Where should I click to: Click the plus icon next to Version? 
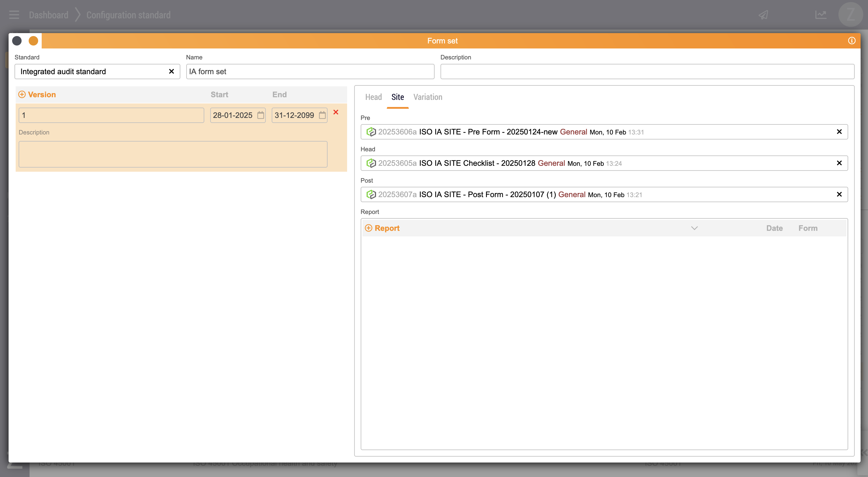[22, 95]
